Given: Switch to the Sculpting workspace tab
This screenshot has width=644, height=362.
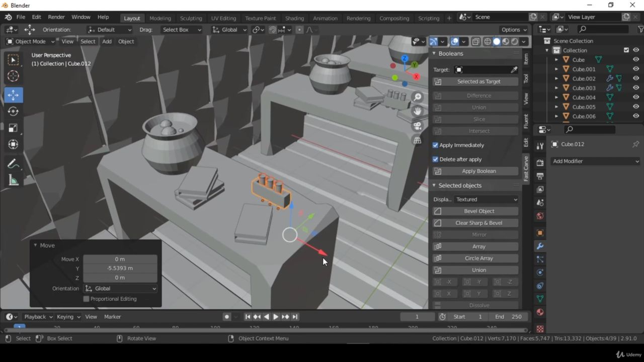Looking at the screenshot, I should [x=191, y=18].
